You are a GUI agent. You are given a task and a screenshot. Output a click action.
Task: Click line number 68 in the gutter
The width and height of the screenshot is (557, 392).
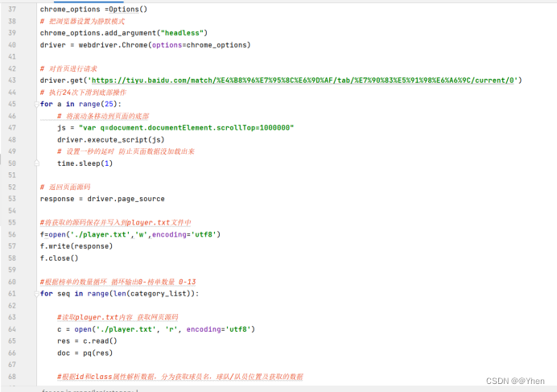click(12, 377)
